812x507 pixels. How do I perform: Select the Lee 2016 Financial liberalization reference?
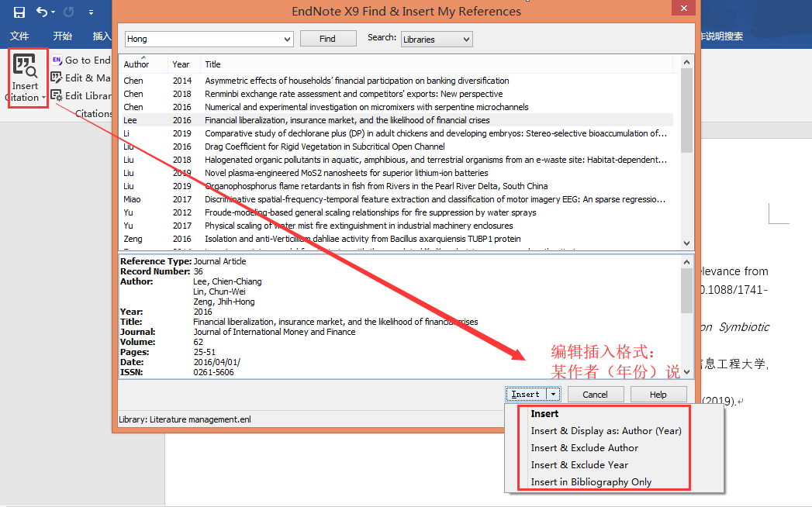pyautogui.click(x=396, y=120)
